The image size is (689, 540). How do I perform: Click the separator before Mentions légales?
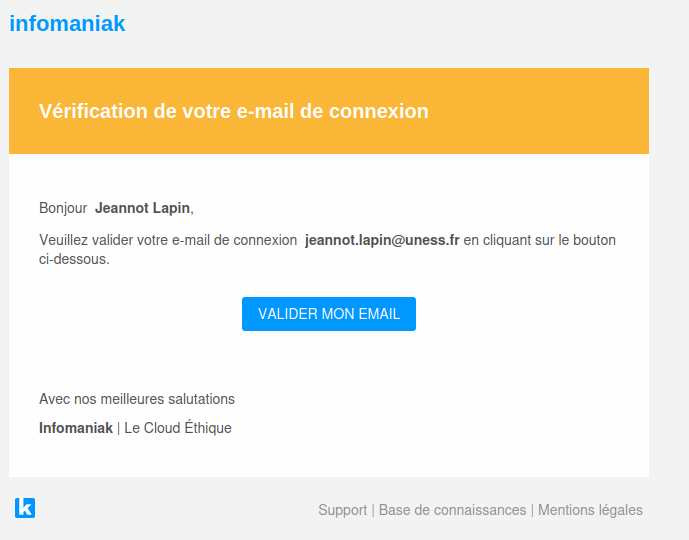click(532, 510)
